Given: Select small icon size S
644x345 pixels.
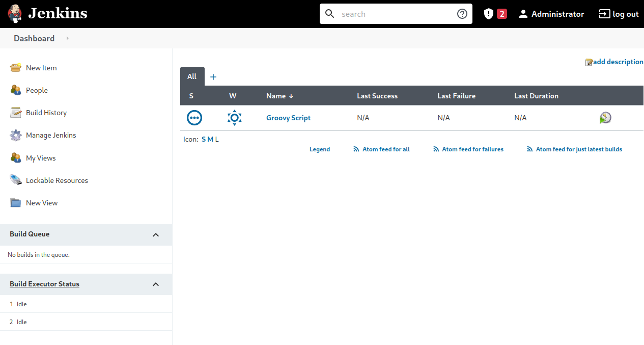Looking at the screenshot, I should coord(204,139).
